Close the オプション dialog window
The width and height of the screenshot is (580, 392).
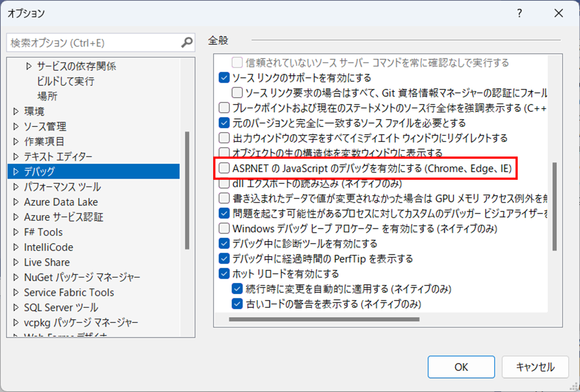tap(559, 14)
